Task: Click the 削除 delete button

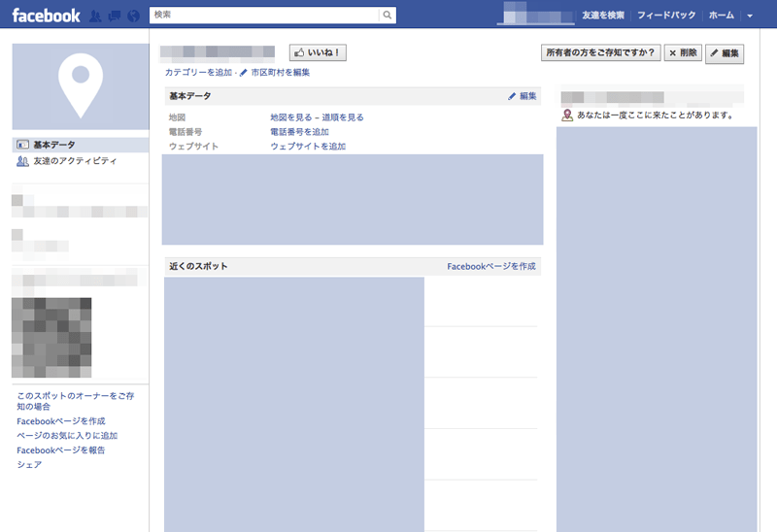Action: click(x=683, y=52)
